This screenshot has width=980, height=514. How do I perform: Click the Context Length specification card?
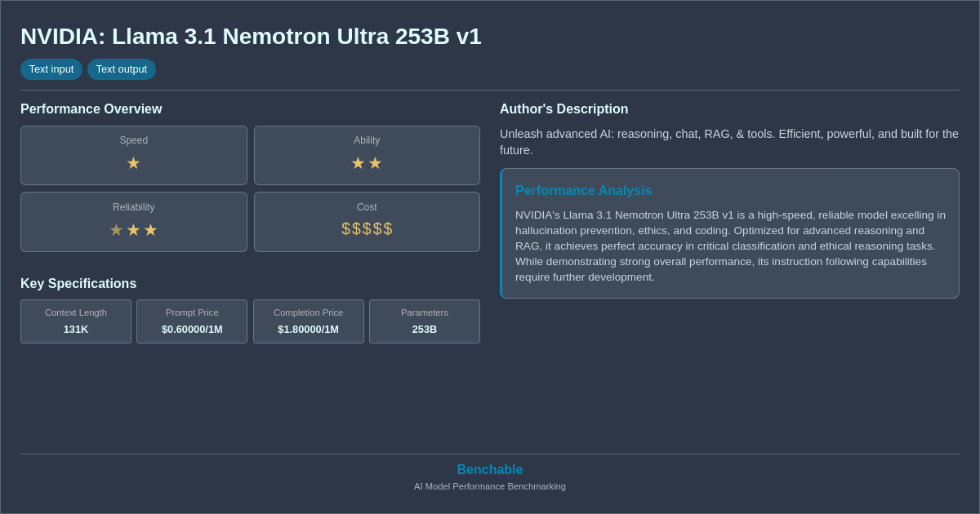pos(76,321)
